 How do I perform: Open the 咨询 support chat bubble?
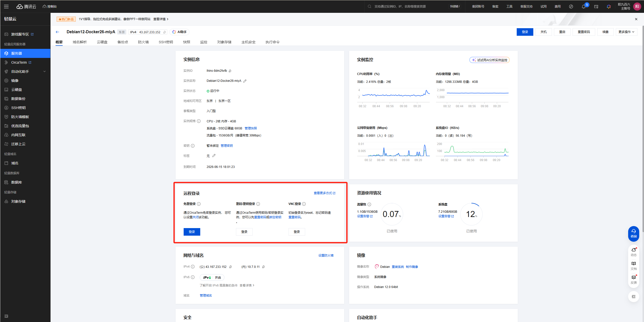pos(633,233)
